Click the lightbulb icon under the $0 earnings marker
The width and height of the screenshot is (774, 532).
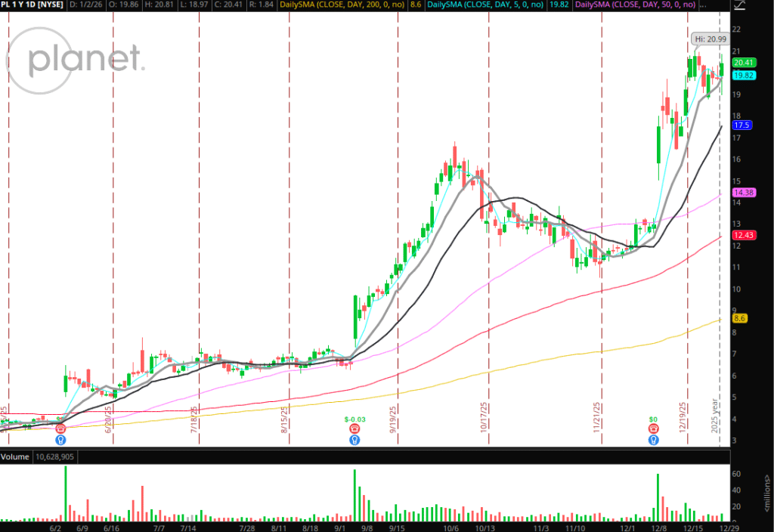(652, 439)
